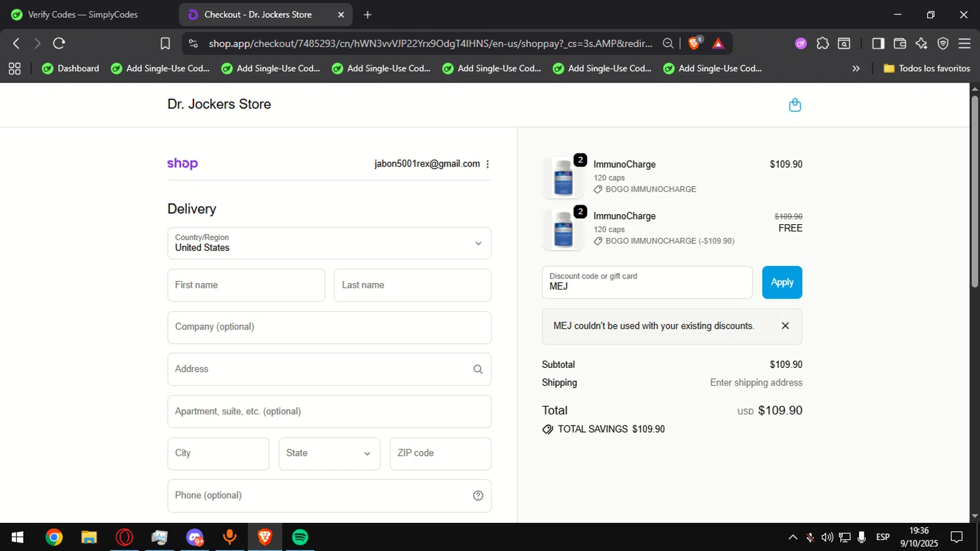The image size is (980, 551).
Task: Focus the Apartment, suite field
Action: point(329,412)
